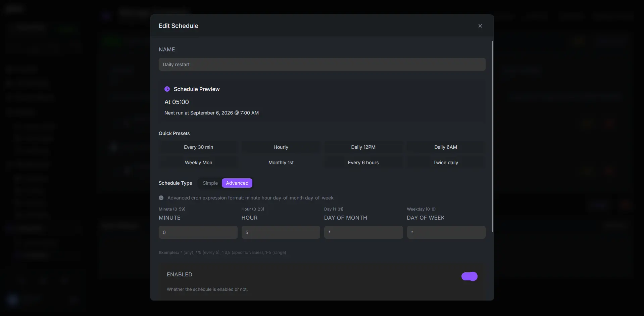Click the cron examples hint text

pos(222,253)
